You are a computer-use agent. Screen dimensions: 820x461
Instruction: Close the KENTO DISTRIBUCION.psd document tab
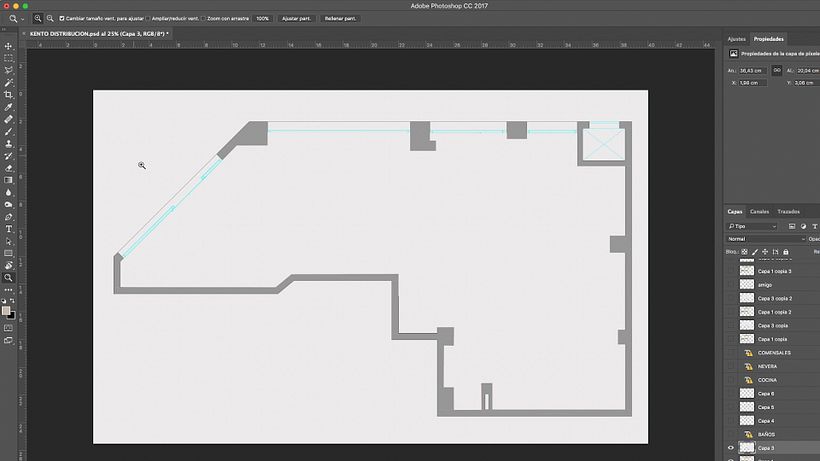(24, 34)
